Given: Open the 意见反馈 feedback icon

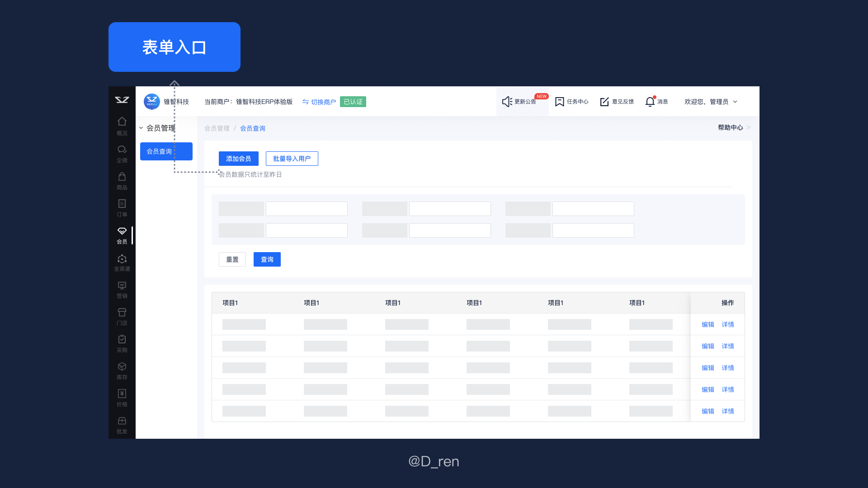Looking at the screenshot, I should 604,102.
